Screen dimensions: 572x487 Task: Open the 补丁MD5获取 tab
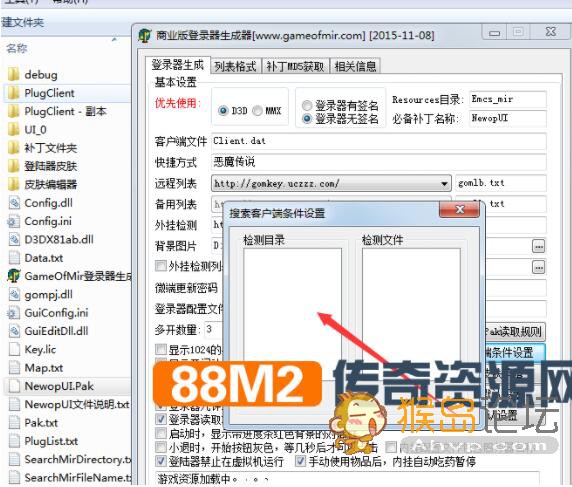pos(295,66)
